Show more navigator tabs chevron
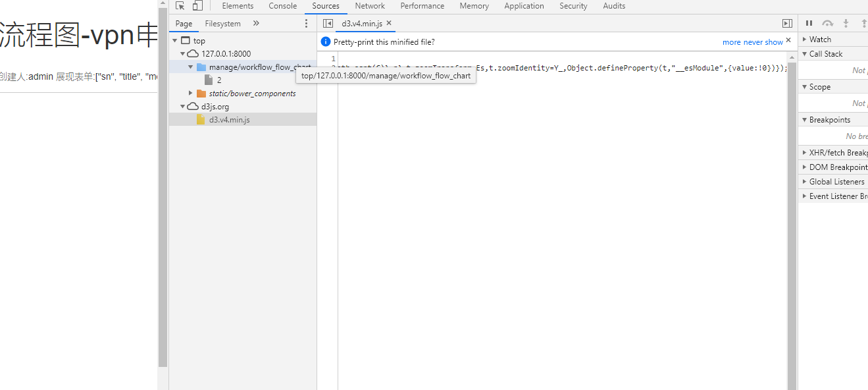The width and height of the screenshot is (868, 390). (x=256, y=24)
